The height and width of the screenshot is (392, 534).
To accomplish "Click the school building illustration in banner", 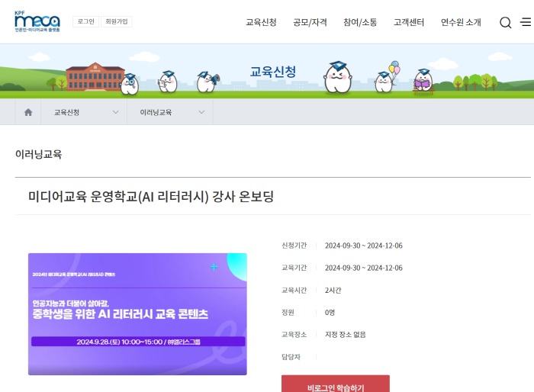I will pos(95,76).
